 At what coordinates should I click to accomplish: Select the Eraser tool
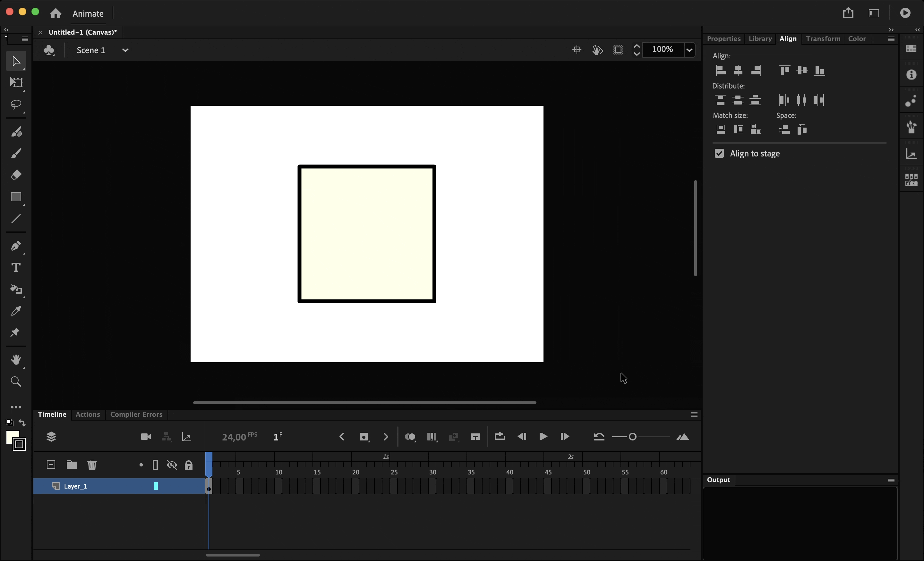(16, 175)
